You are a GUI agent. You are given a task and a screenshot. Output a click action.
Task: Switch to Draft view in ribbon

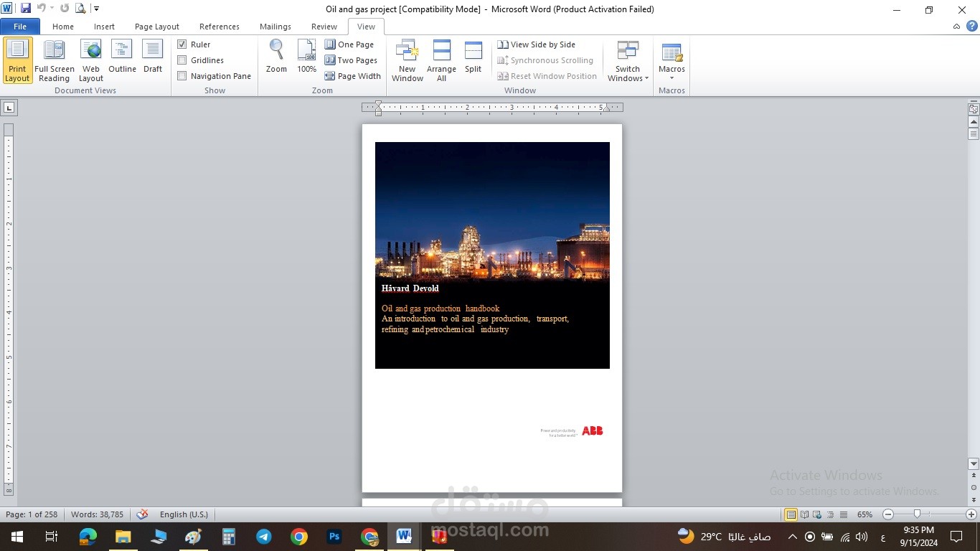[153, 57]
